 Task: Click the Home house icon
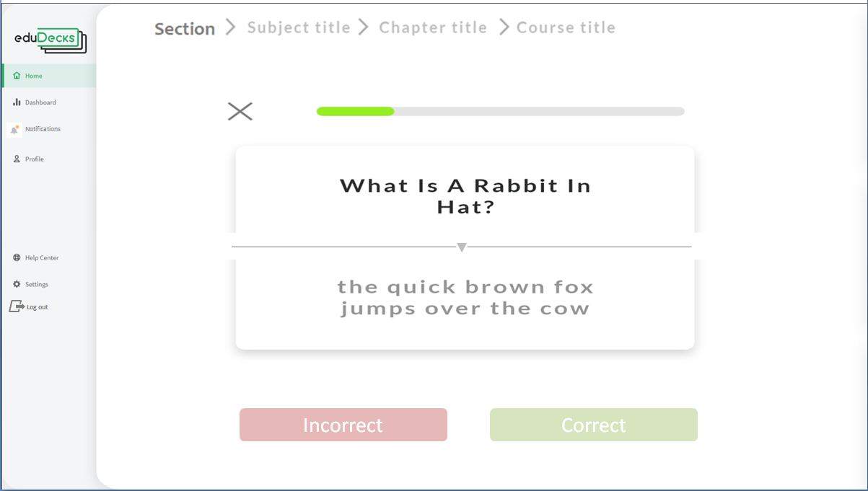click(x=17, y=76)
